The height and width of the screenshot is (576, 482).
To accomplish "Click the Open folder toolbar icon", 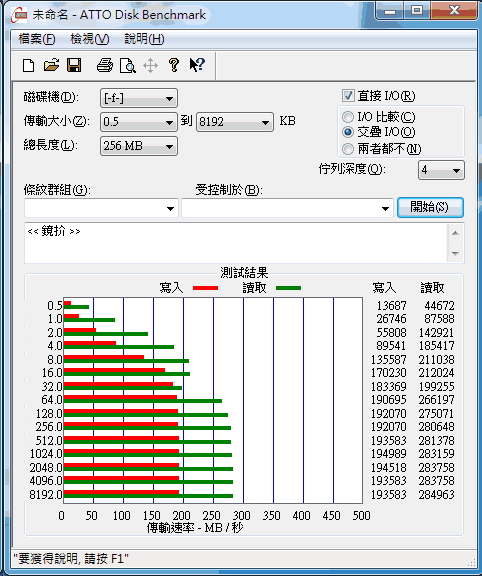I will [x=51, y=65].
